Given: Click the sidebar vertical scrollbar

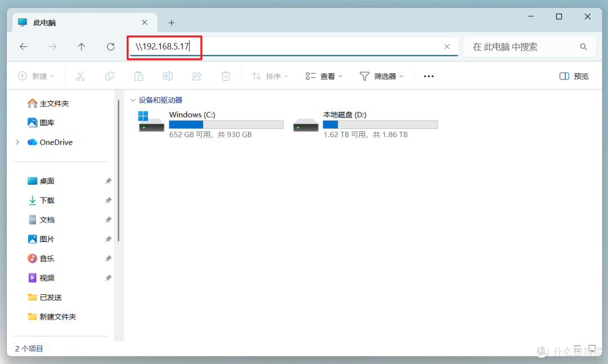Looking at the screenshot, I should point(119,170).
